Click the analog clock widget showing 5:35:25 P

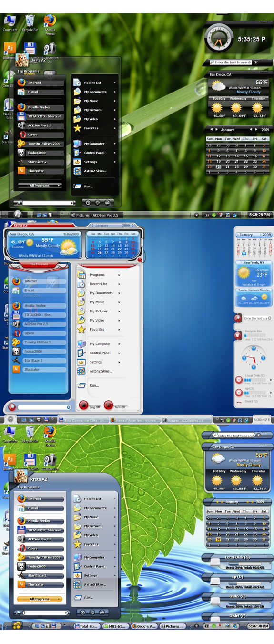click(220, 38)
